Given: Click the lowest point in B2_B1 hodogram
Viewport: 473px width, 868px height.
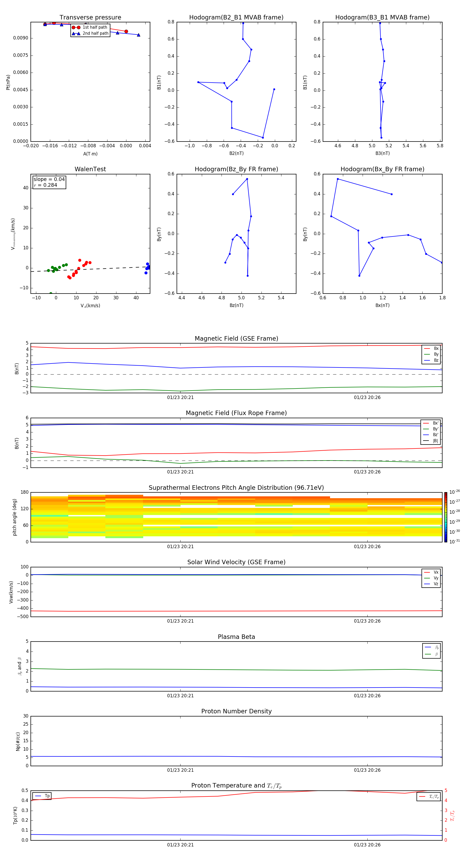Looking at the screenshot, I should pyautogui.click(x=263, y=138).
